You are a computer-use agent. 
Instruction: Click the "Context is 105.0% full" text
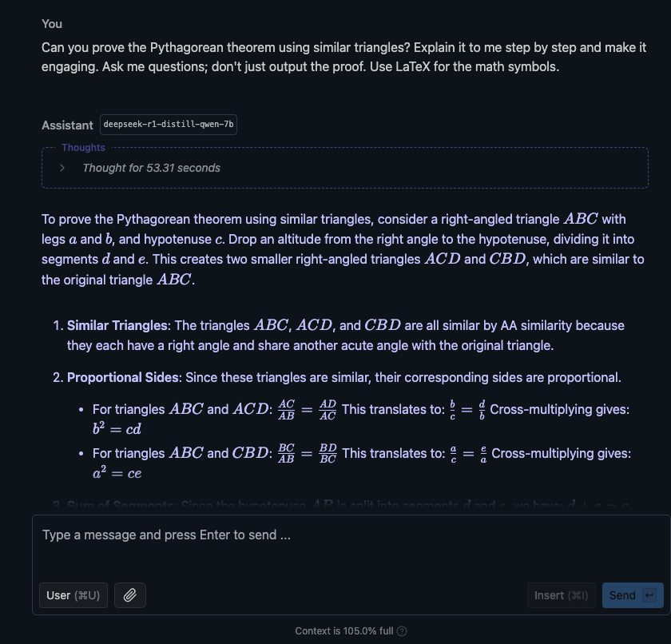343,631
